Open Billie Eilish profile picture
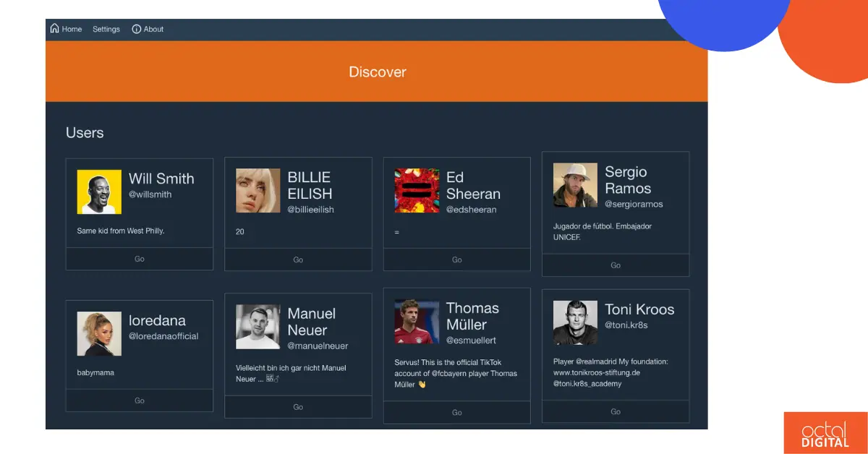 pos(258,191)
